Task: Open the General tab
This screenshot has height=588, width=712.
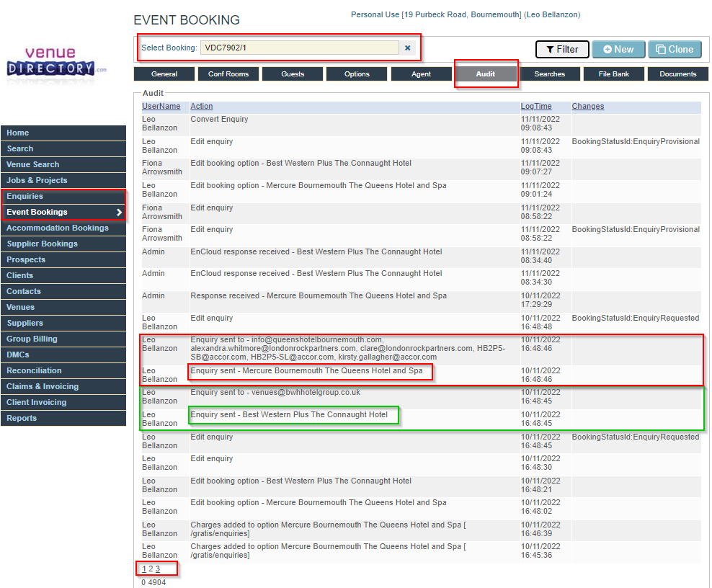Action: [164, 74]
